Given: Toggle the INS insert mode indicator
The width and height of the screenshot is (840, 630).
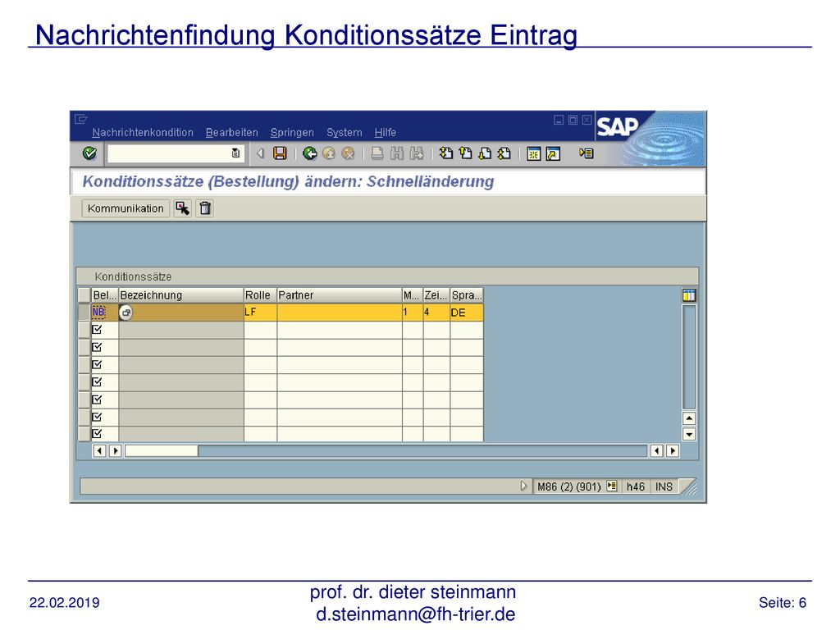Looking at the screenshot, I should [x=664, y=486].
